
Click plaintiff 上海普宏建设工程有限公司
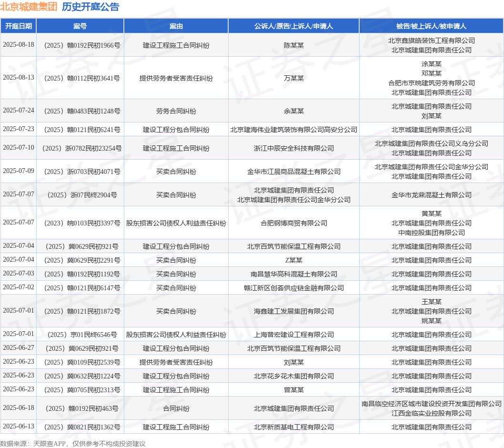pos(294,335)
